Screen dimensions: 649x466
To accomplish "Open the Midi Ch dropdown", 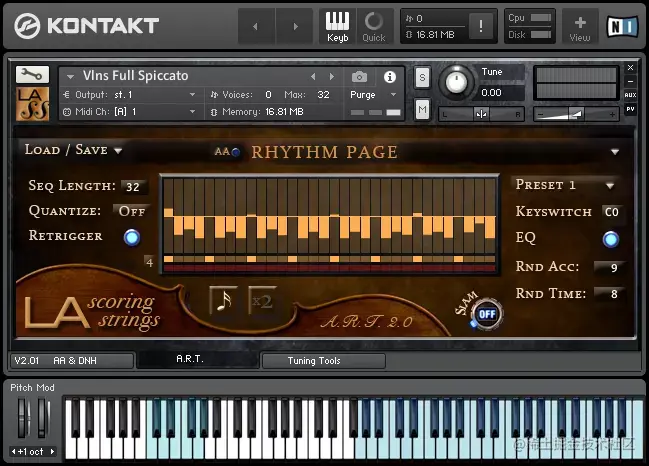I will tap(130, 112).
